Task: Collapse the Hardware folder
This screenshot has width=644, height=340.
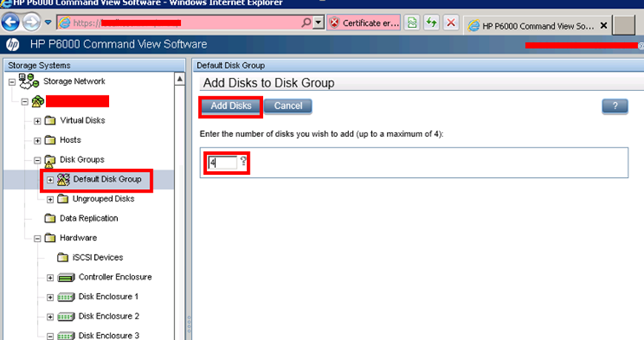Action: 37,239
